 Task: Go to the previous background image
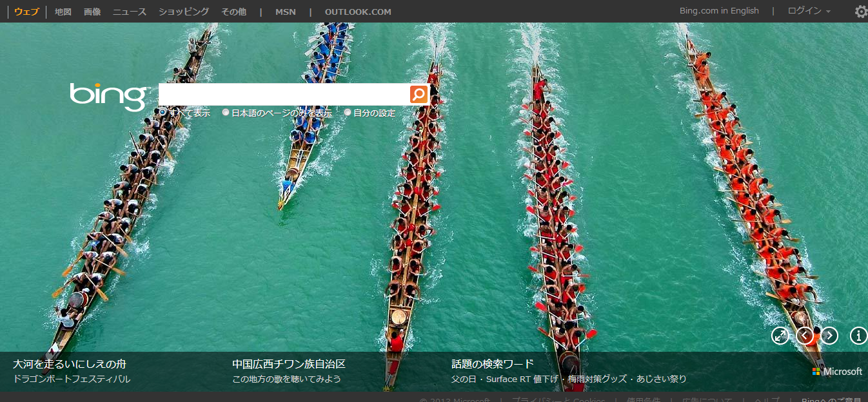click(804, 336)
